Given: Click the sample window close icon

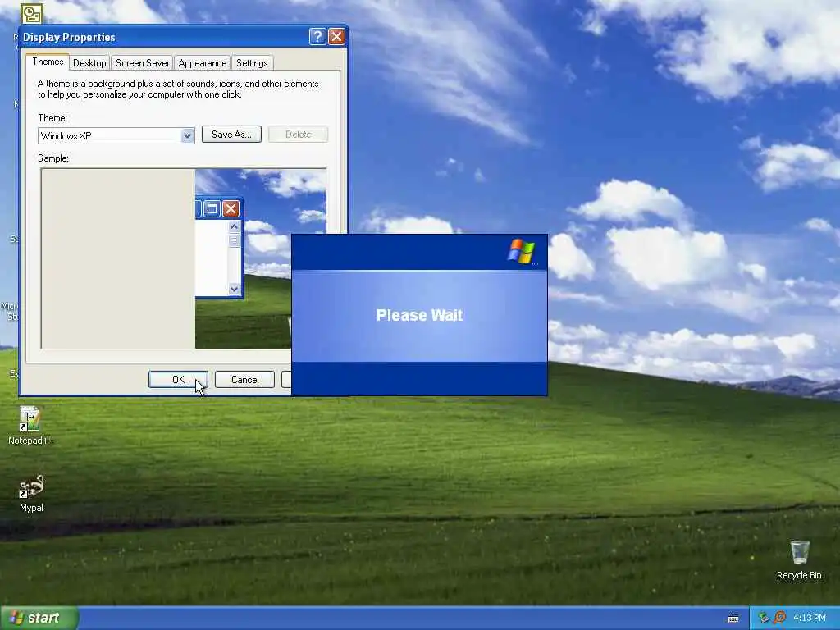Looking at the screenshot, I should pos(231,209).
